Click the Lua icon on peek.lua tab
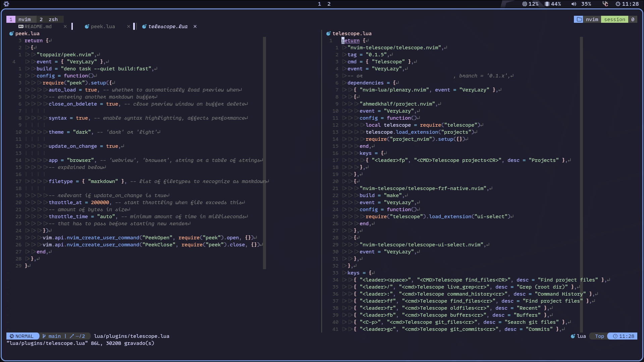Image resolution: width=644 pixels, height=362 pixels. pyautogui.click(x=87, y=26)
